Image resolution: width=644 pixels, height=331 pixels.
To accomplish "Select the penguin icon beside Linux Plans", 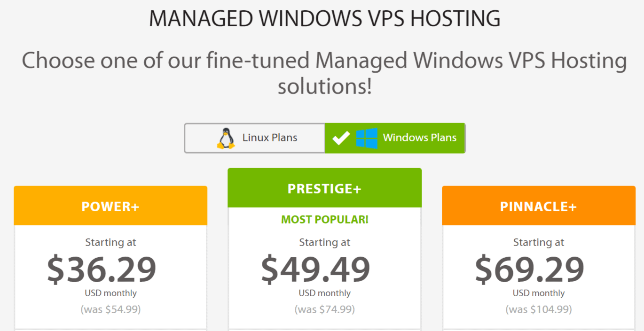I will click(227, 138).
